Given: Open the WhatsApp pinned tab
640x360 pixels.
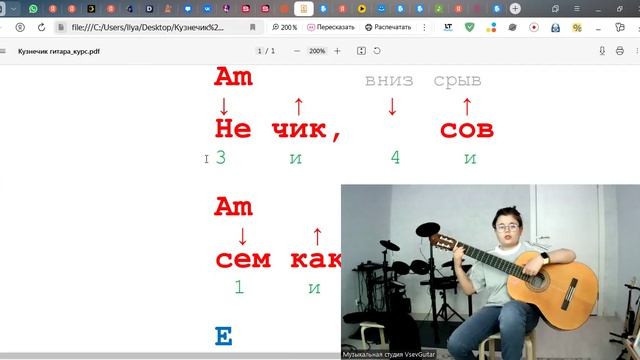Looking at the screenshot, I should (x=33, y=9).
